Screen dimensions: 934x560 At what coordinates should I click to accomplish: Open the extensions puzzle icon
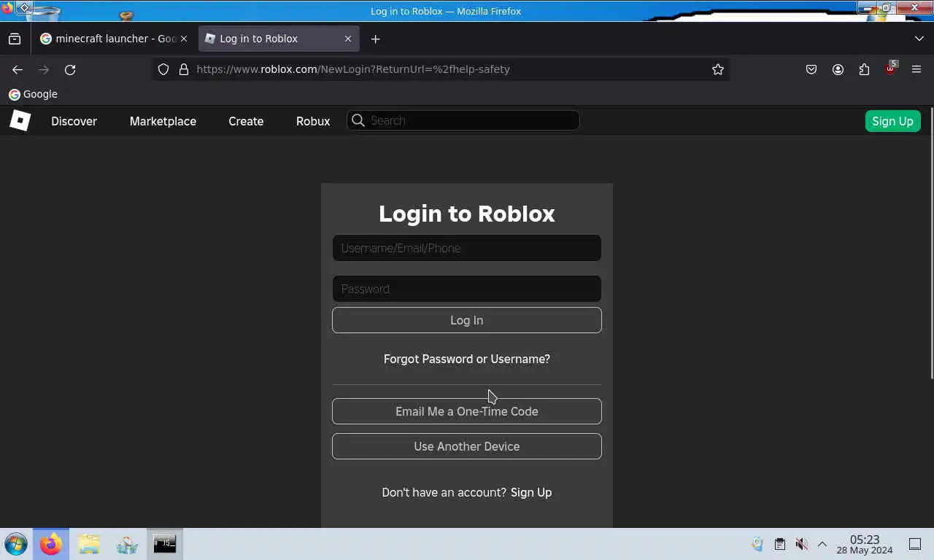[x=864, y=69]
